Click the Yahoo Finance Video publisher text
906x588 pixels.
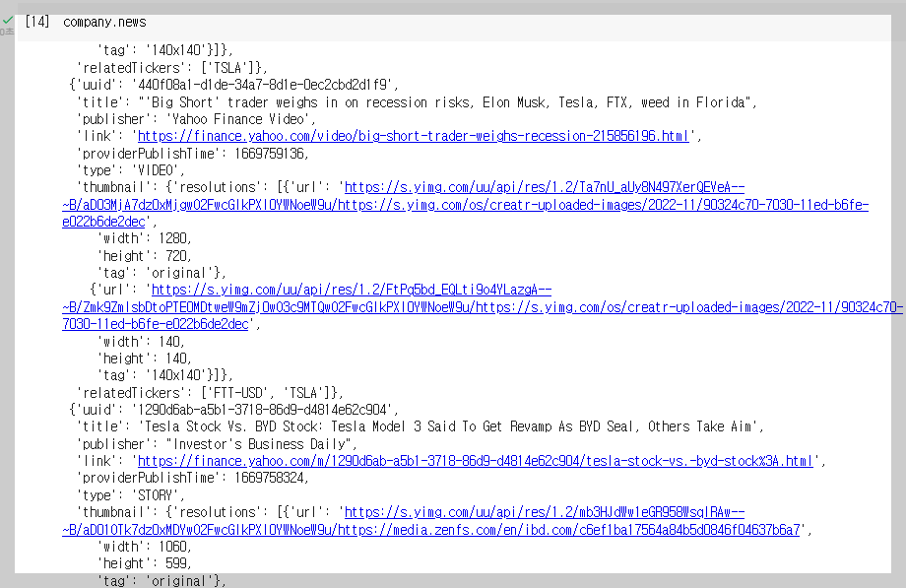240,120
